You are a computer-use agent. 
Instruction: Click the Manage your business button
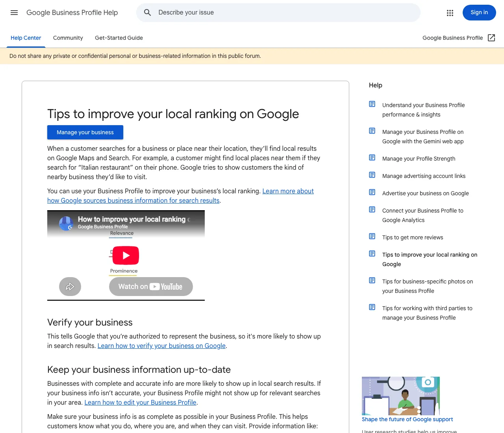click(x=85, y=132)
